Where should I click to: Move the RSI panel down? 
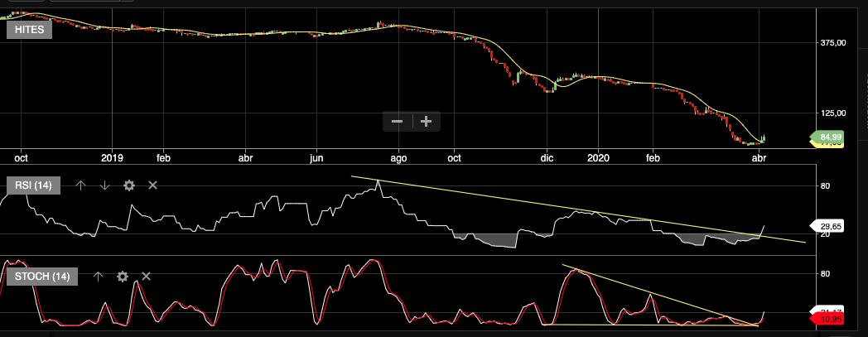(x=104, y=185)
